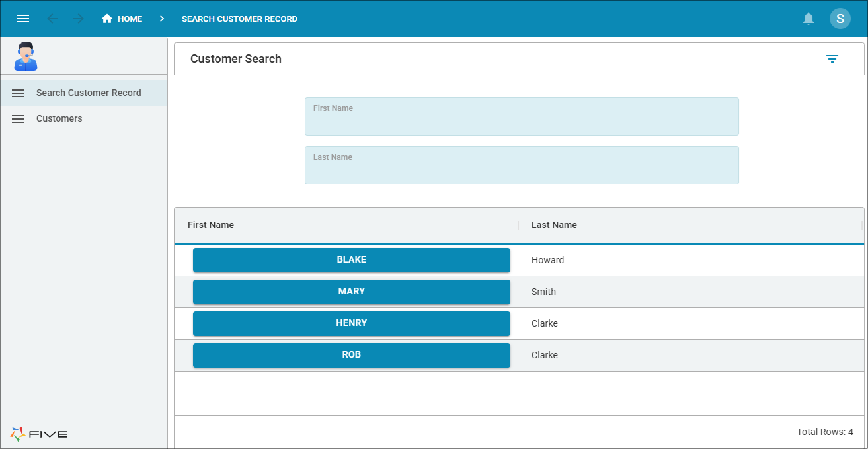This screenshot has height=449, width=868.
Task: Select Search Customer Record menu item
Action: 83,93
